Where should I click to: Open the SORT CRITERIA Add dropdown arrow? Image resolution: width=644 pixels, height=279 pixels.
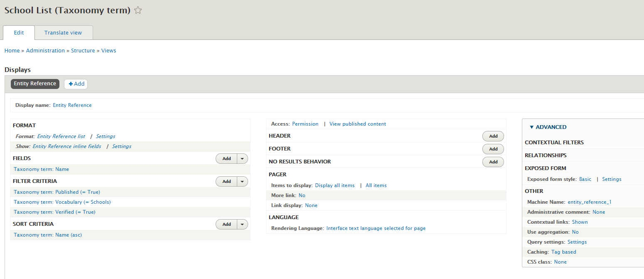tap(242, 224)
